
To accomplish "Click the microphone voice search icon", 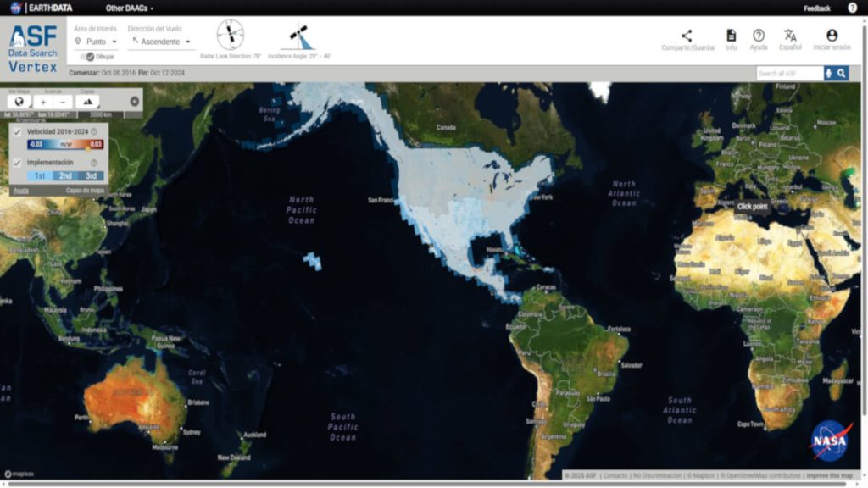I will point(828,74).
